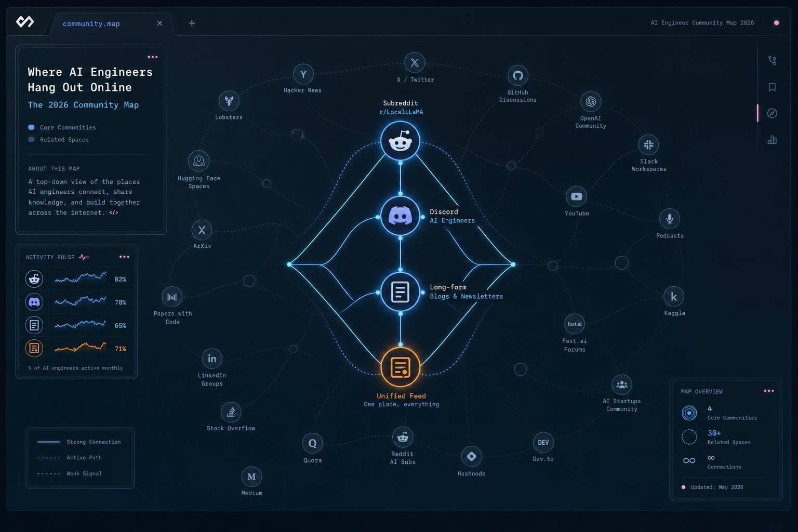The image size is (798, 532).
Task: Click The 2026 Community Map subtitle
Action: [83, 105]
